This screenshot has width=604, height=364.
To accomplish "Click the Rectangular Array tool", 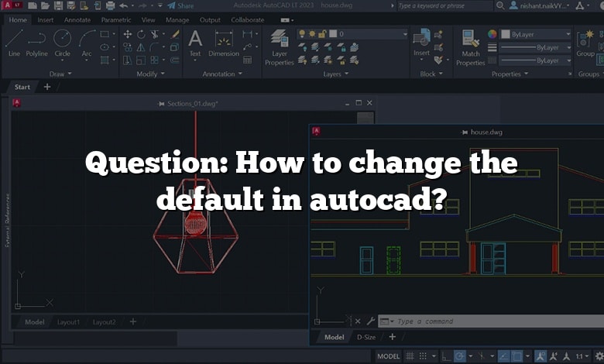I will click(154, 60).
